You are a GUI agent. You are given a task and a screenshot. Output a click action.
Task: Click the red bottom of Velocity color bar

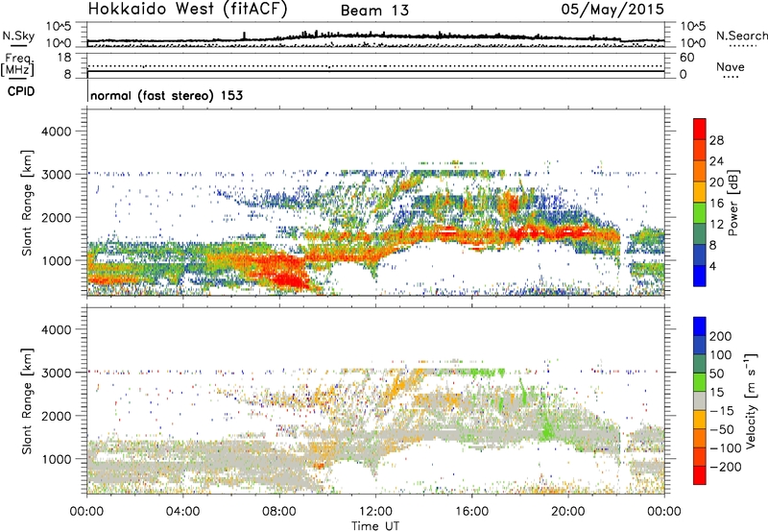(700, 475)
